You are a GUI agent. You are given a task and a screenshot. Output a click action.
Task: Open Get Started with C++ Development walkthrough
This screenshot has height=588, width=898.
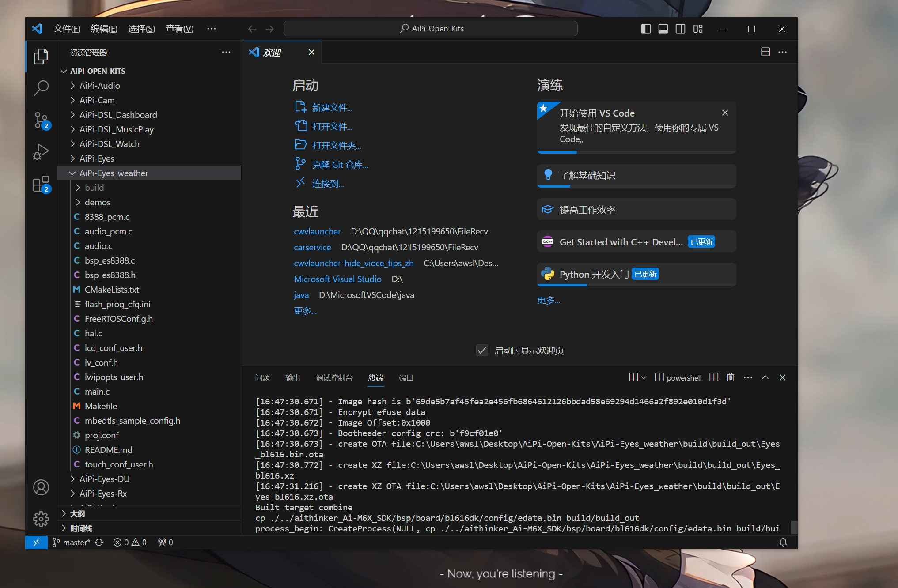click(637, 242)
